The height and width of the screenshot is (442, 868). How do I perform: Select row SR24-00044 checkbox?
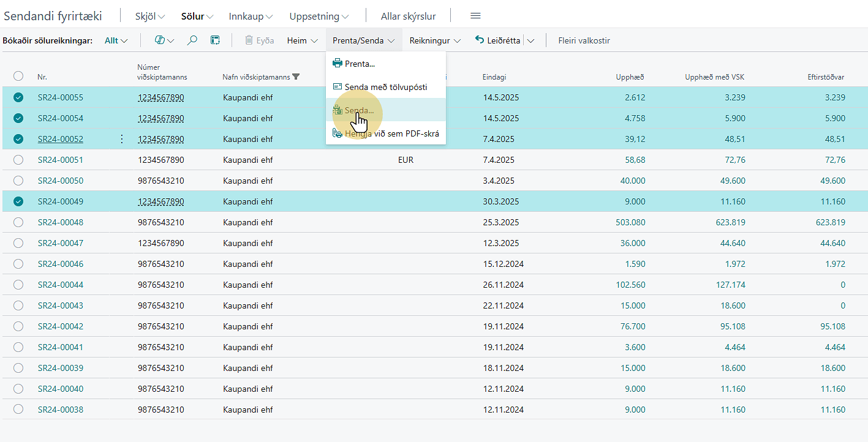(x=18, y=285)
